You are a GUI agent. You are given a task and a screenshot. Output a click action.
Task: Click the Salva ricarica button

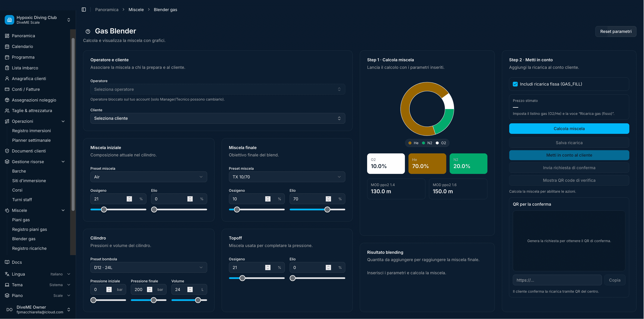569,143
